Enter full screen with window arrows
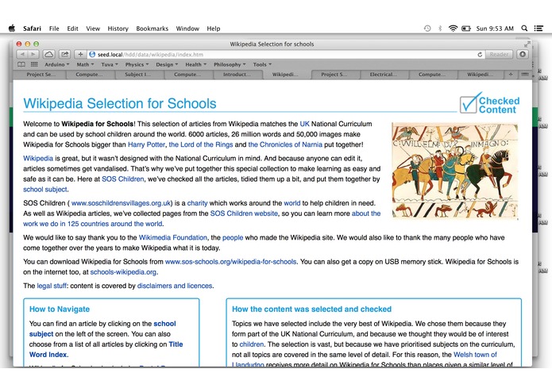 pyautogui.click(x=527, y=44)
